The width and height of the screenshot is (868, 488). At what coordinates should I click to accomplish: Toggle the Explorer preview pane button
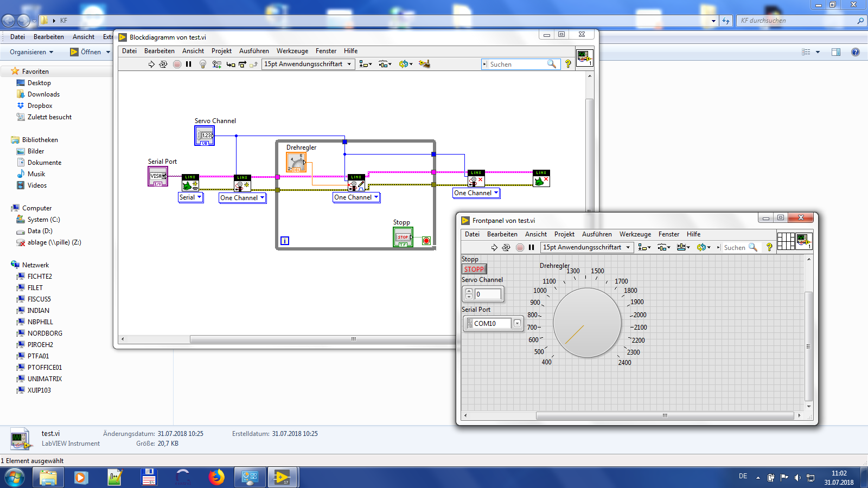click(835, 52)
